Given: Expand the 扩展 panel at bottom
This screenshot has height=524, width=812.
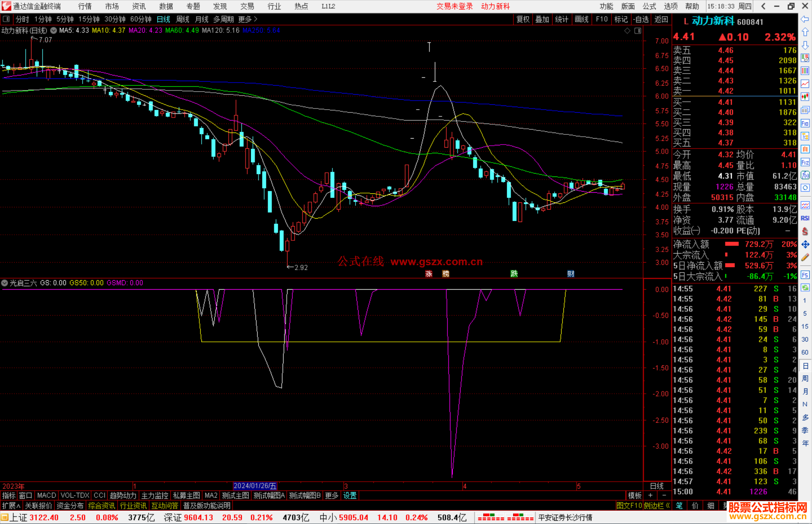Looking at the screenshot, I should tap(11, 506).
